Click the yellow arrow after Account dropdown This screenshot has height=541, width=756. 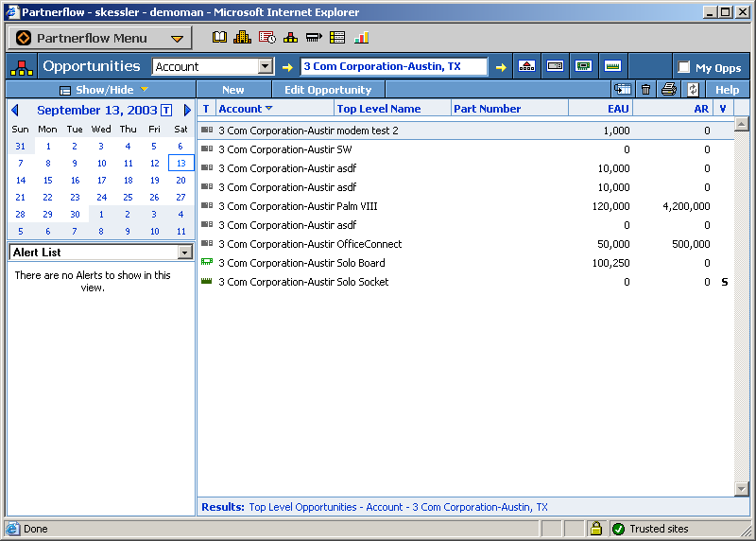(287, 67)
